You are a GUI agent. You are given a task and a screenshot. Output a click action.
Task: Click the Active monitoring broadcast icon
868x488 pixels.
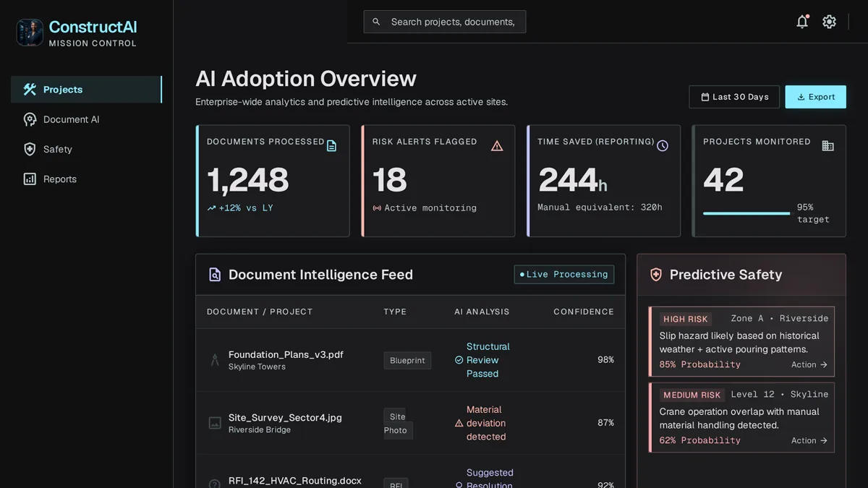[x=377, y=208]
